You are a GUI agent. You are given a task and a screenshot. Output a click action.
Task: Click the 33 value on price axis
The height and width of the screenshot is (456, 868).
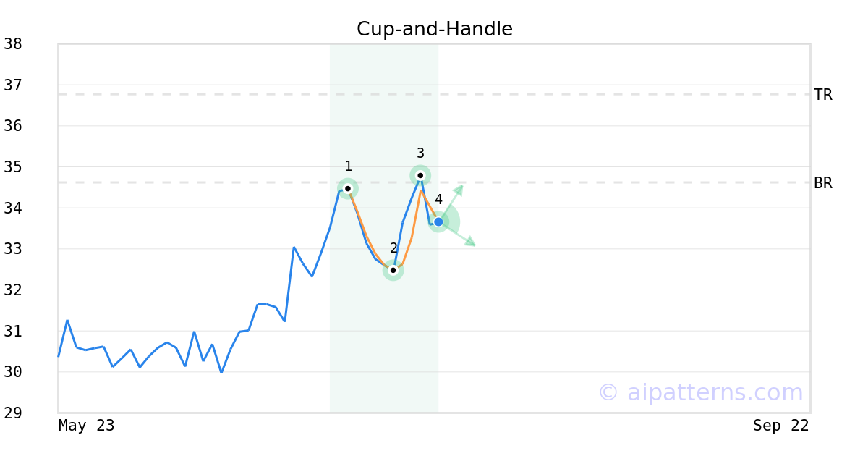[x=13, y=249]
